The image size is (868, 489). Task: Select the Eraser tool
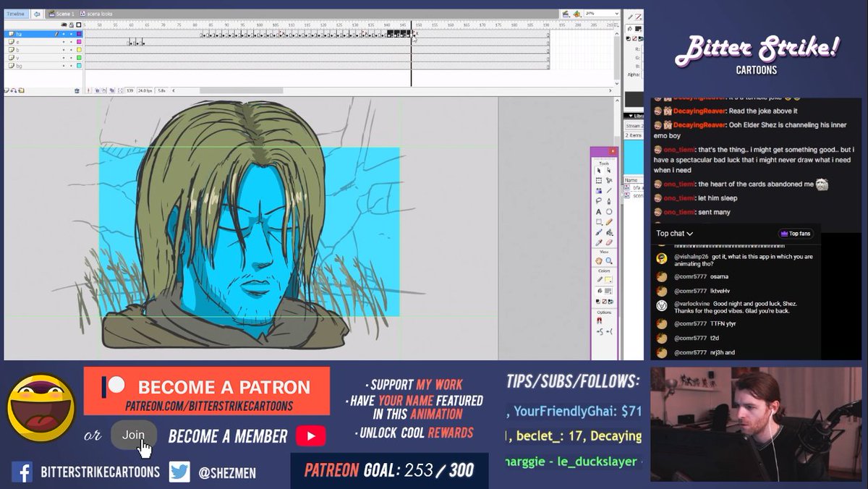(x=609, y=243)
